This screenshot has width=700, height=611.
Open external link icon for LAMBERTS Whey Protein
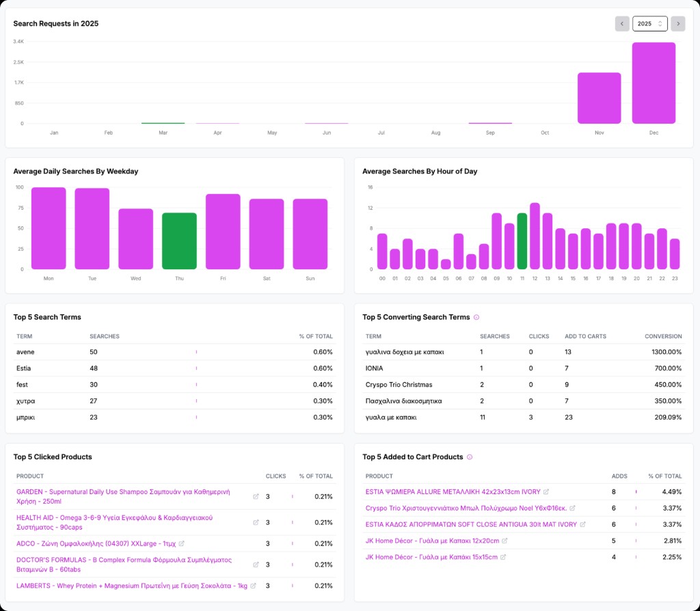tap(253, 586)
